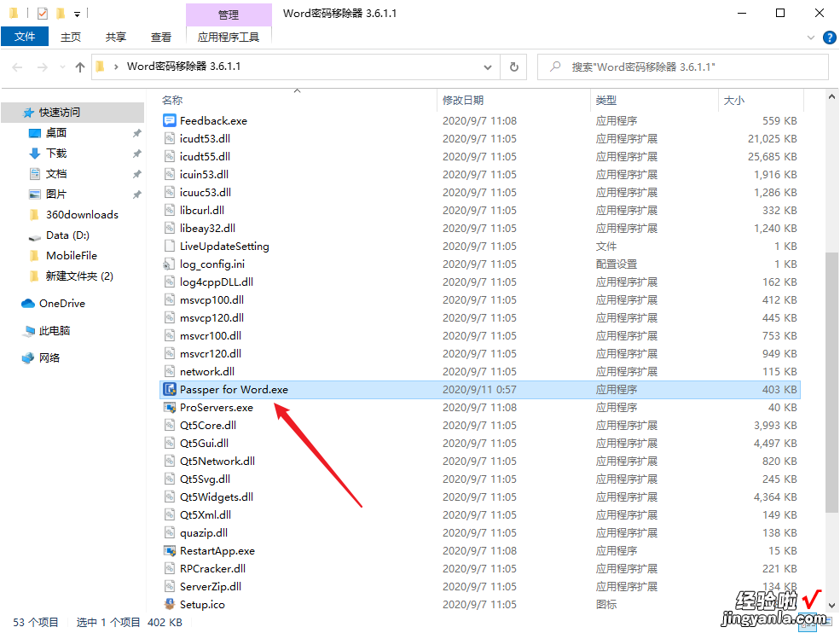Click the icudt53.dll file icon
This screenshot has width=840, height=633.
170,138
